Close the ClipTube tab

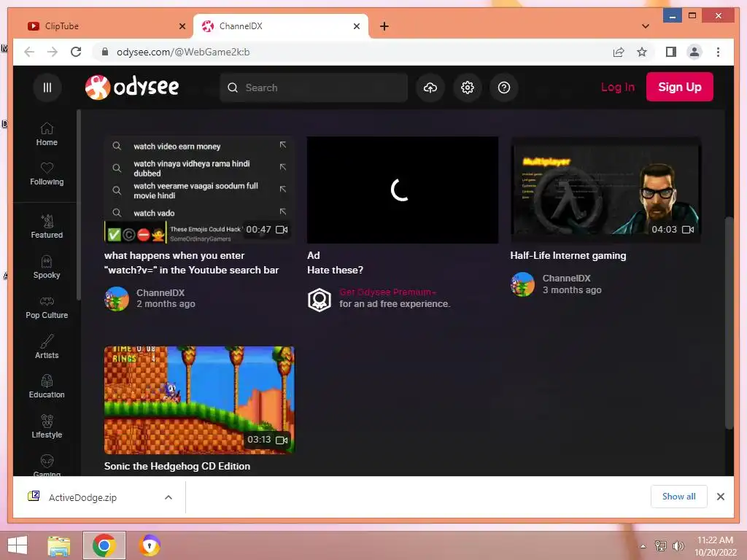pos(182,26)
